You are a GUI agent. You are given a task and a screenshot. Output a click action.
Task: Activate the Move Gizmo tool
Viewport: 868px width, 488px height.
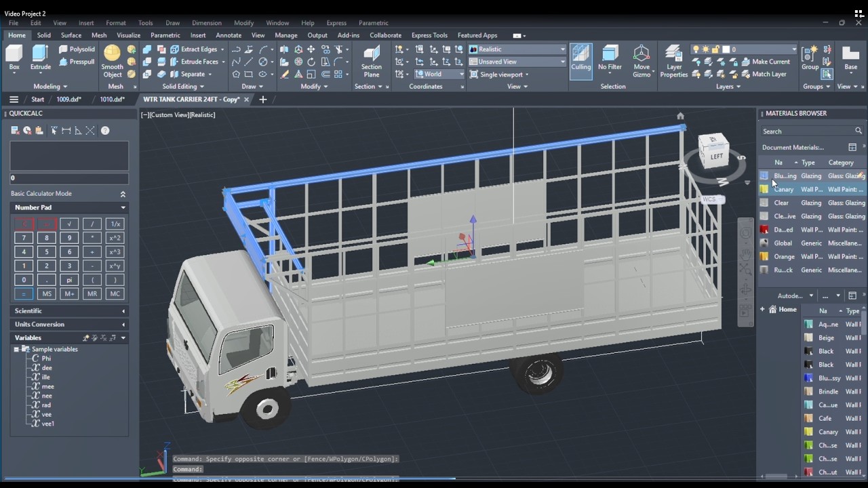coord(642,62)
